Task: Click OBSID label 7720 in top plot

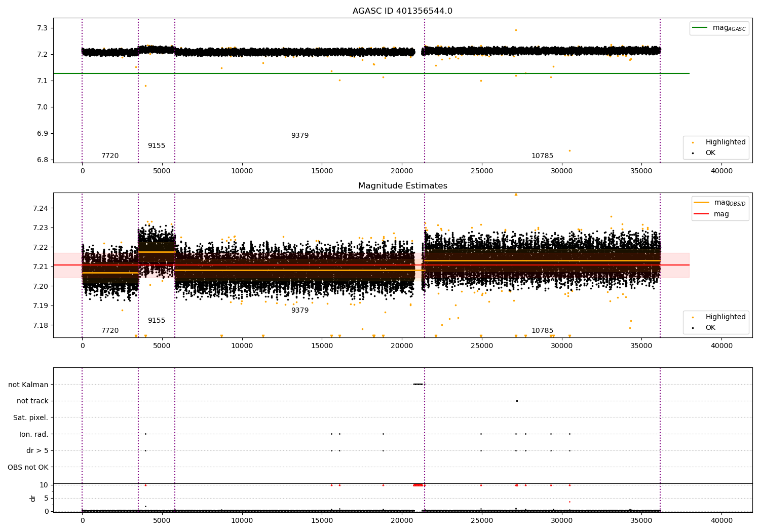Action: tap(110, 156)
